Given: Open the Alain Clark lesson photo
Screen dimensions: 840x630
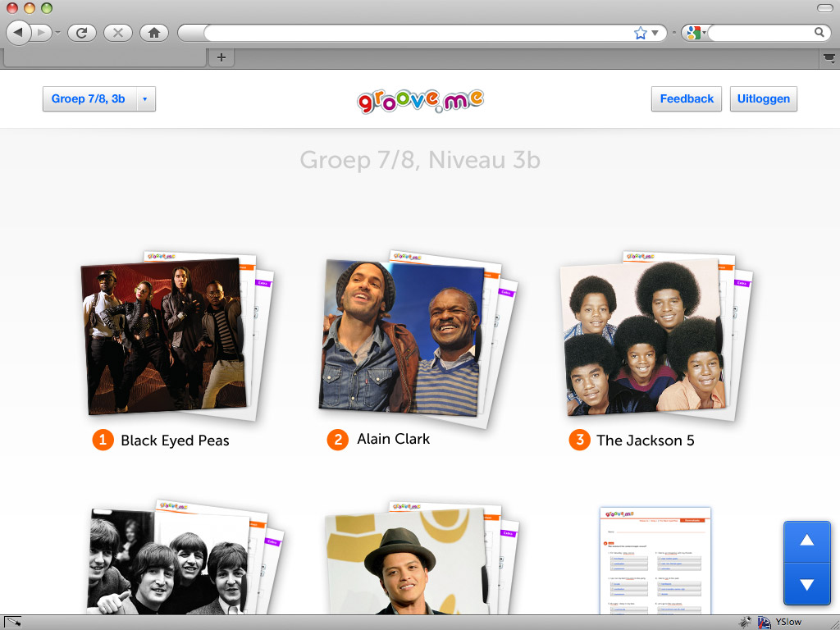Looking at the screenshot, I should coord(402,339).
